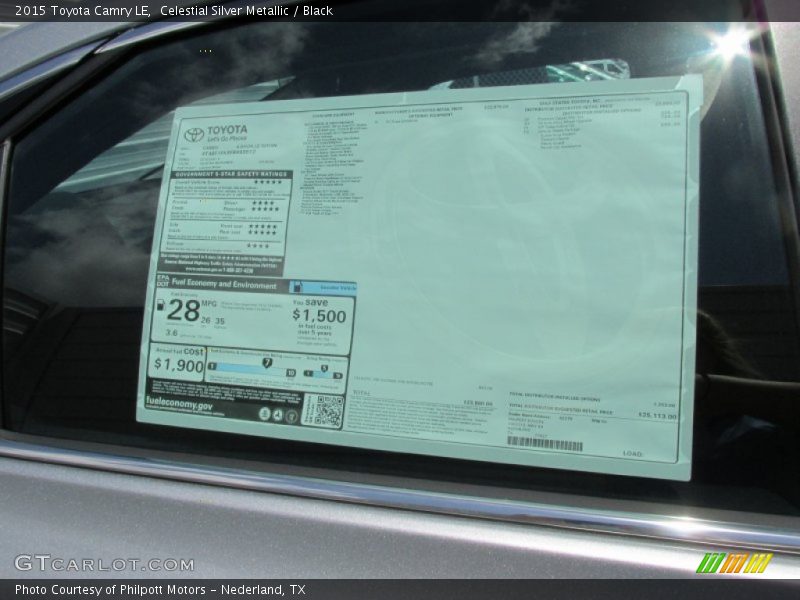
Task: Click the fuel pump icon beside 28 MPG
Action: (x=163, y=307)
